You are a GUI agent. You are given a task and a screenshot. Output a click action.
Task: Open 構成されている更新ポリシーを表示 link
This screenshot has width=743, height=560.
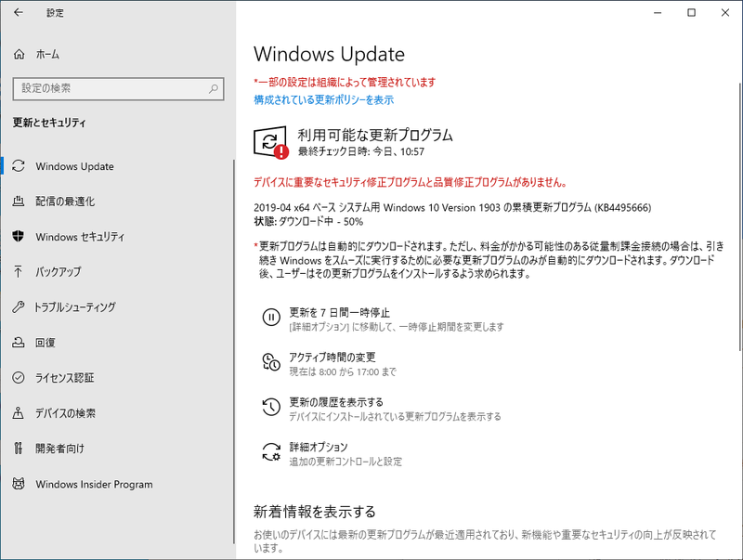[x=323, y=100]
